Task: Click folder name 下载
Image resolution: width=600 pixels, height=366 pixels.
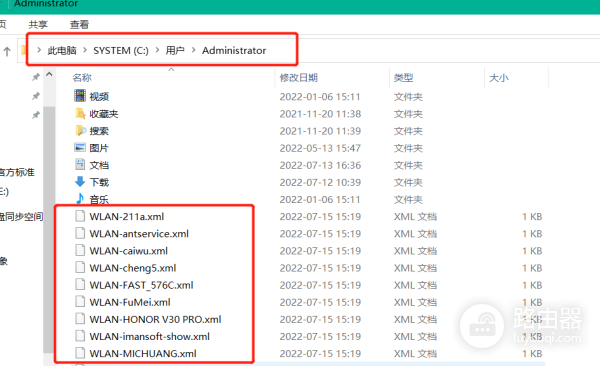Action: pos(99,182)
